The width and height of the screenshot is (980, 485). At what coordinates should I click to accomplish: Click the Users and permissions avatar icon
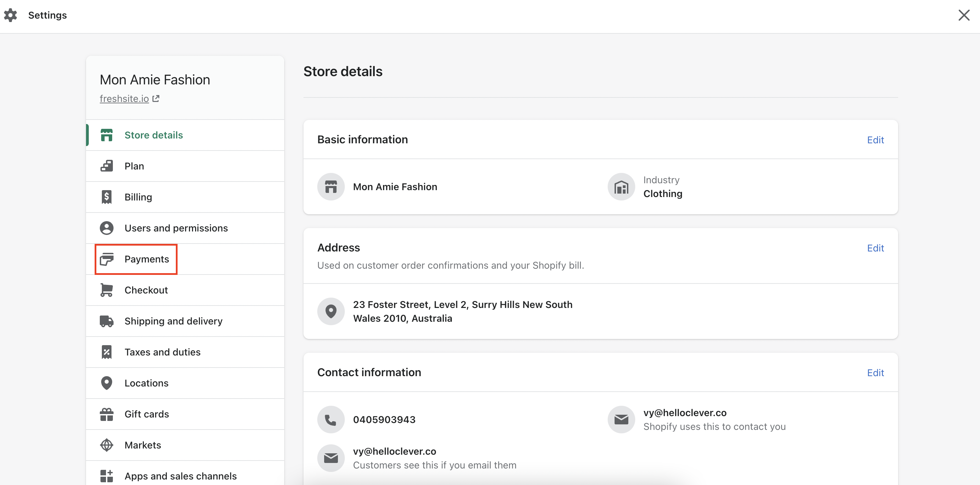pyautogui.click(x=107, y=228)
